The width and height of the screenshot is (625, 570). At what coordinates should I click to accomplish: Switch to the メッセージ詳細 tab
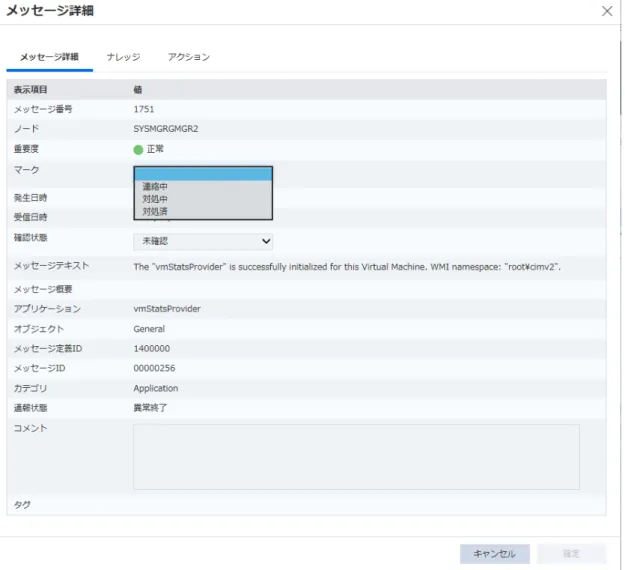(x=49, y=57)
